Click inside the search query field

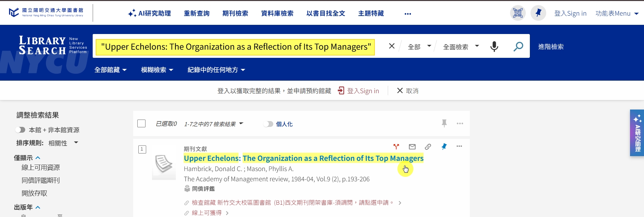tap(235, 47)
